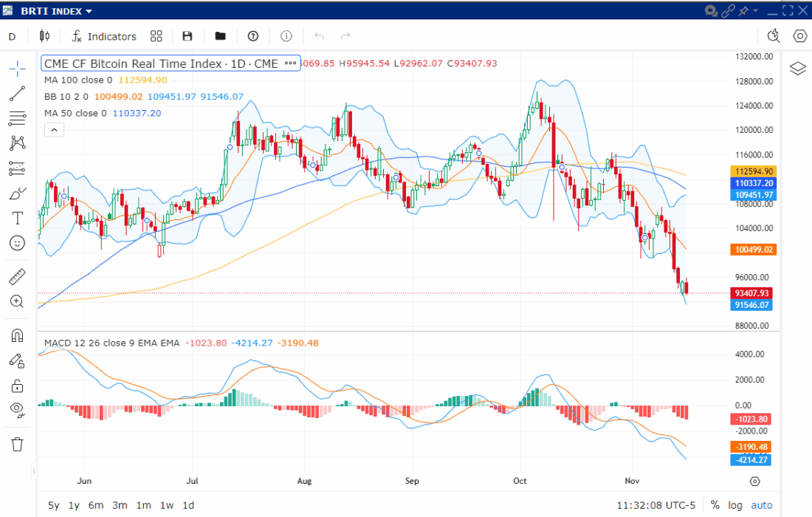Collapse the indicator legend arrow

point(53,130)
